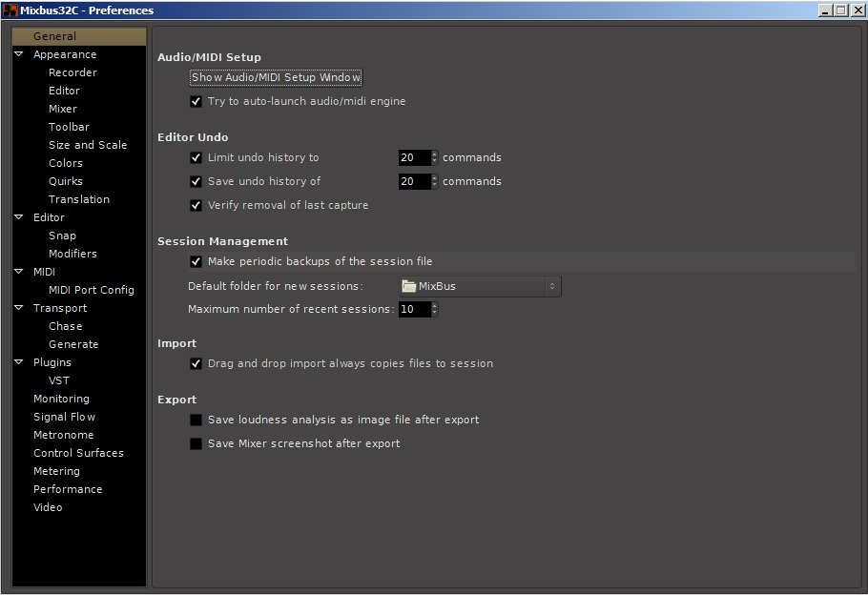Open Modifiers settings page
Viewport: 868px width, 595px height.
(x=72, y=254)
